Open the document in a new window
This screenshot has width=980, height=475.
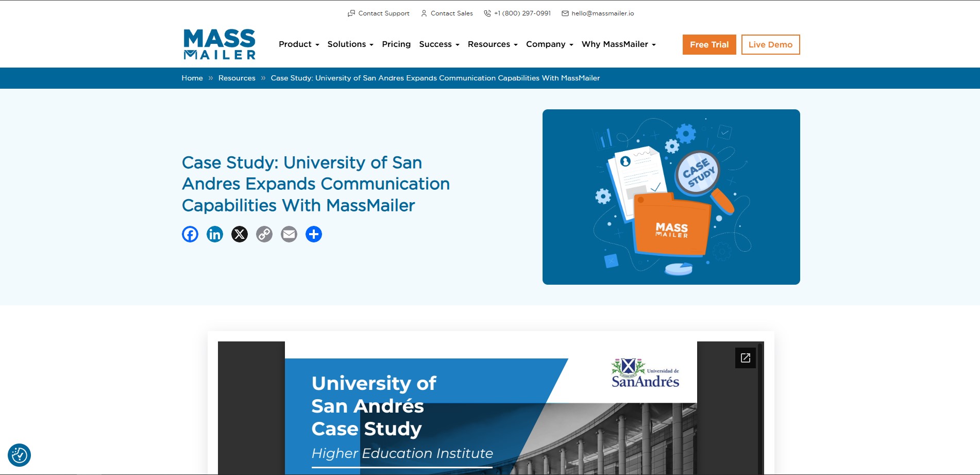click(x=745, y=358)
